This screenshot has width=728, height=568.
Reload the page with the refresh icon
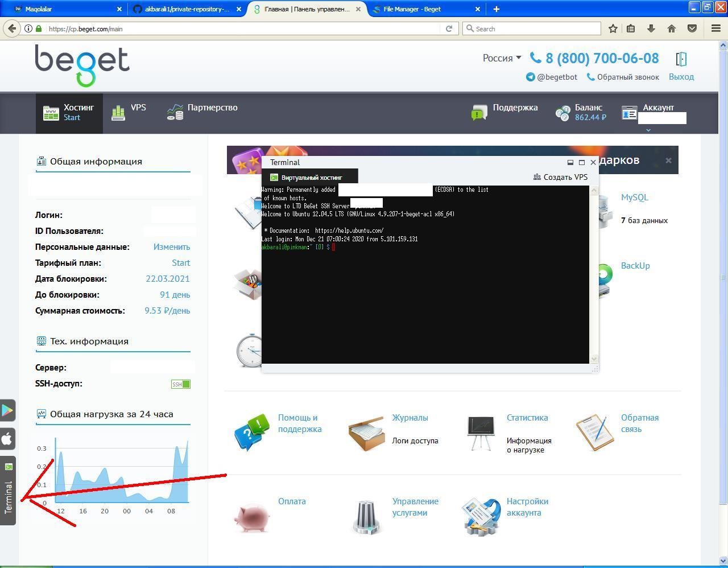click(x=449, y=28)
